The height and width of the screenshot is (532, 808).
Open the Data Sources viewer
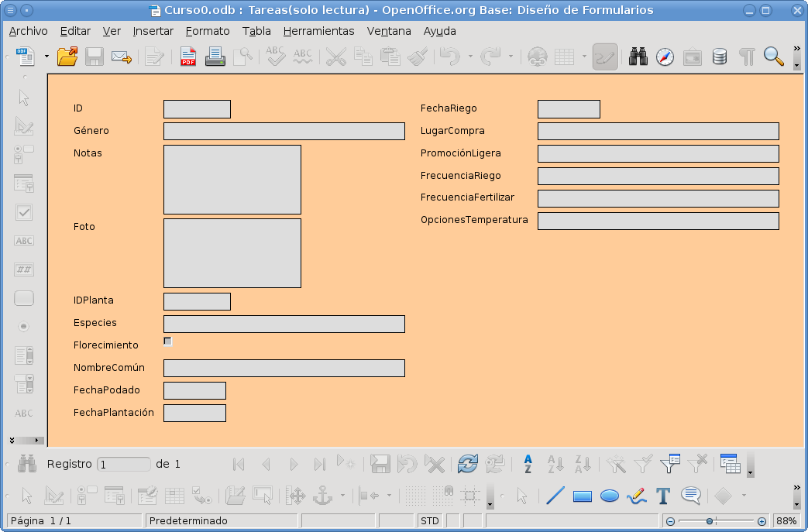(x=719, y=56)
